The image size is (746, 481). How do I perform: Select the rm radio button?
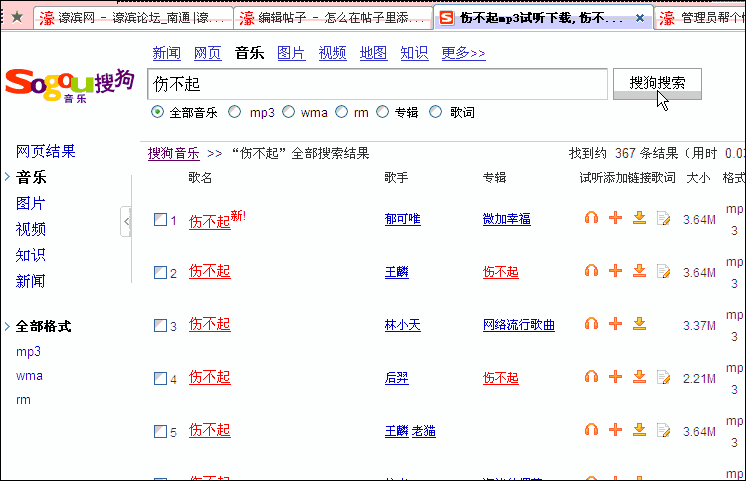341,112
